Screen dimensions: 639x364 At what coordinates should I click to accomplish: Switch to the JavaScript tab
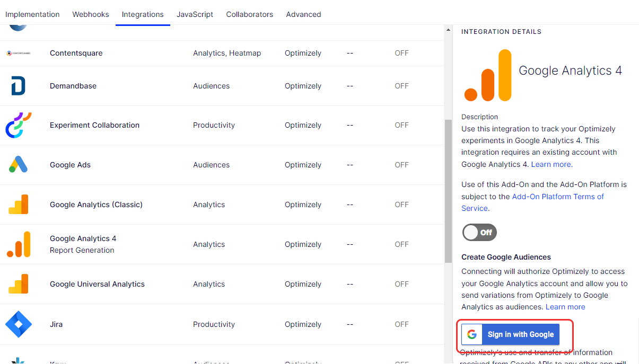pos(195,14)
